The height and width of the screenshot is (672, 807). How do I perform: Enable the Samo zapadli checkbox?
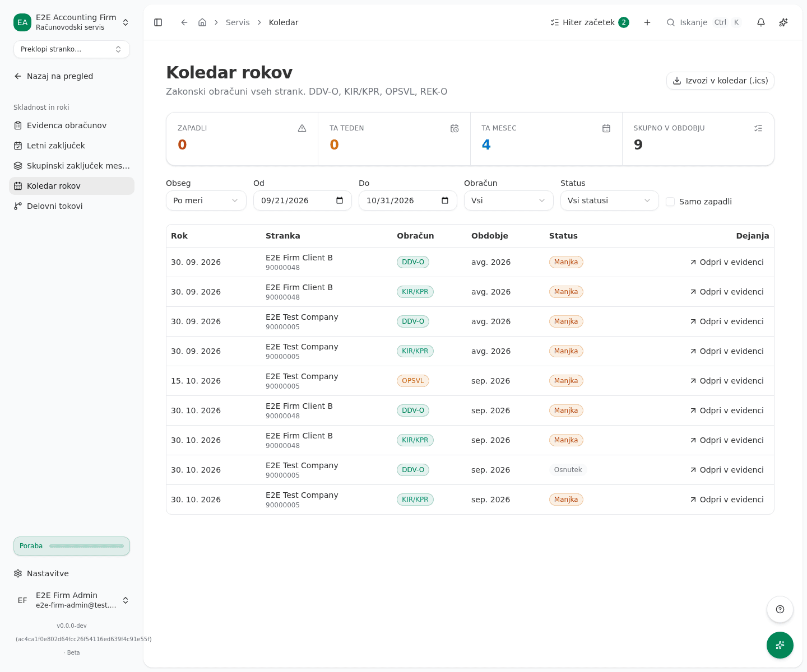pyautogui.click(x=670, y=202)
